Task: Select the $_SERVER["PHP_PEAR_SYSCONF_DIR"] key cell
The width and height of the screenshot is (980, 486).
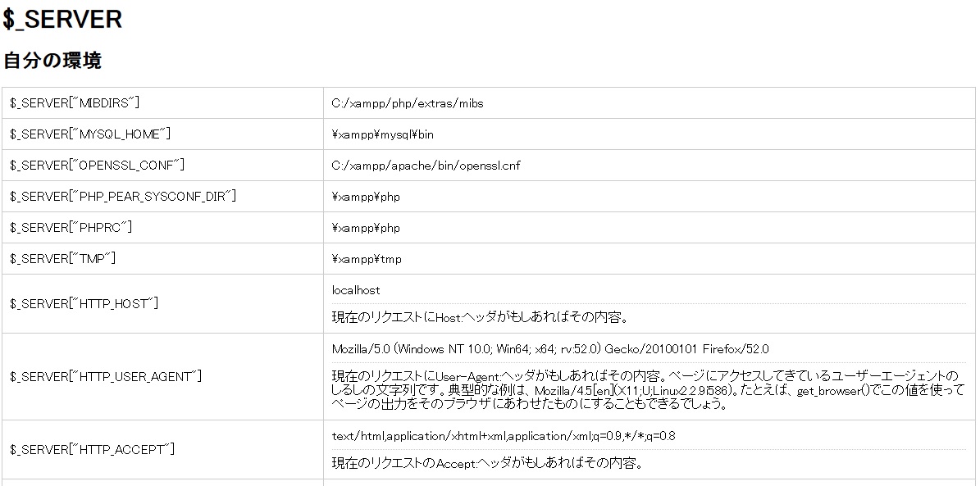Action: (x=162, y=197)
